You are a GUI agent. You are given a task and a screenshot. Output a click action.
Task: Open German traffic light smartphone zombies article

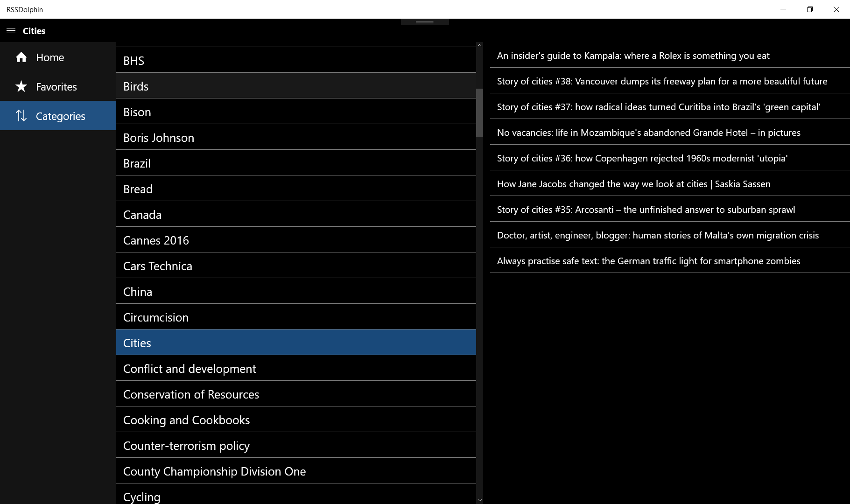670,260
